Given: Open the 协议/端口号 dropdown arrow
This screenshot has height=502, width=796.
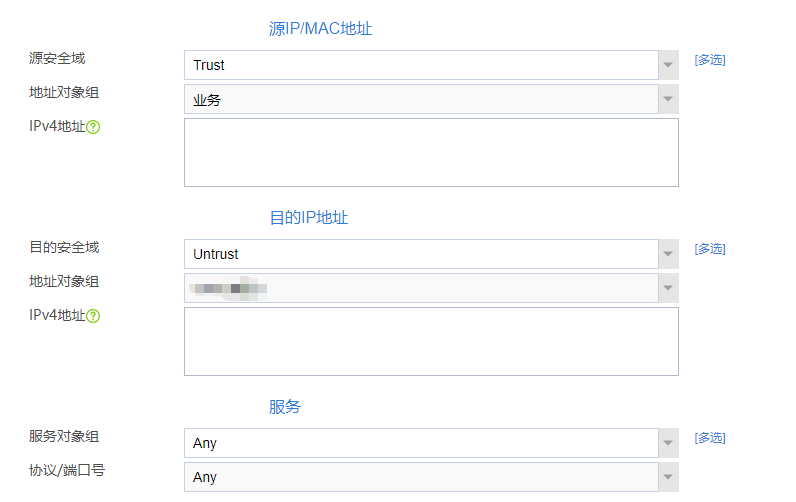Looking at the screenshot, I should tap(668, 477).
